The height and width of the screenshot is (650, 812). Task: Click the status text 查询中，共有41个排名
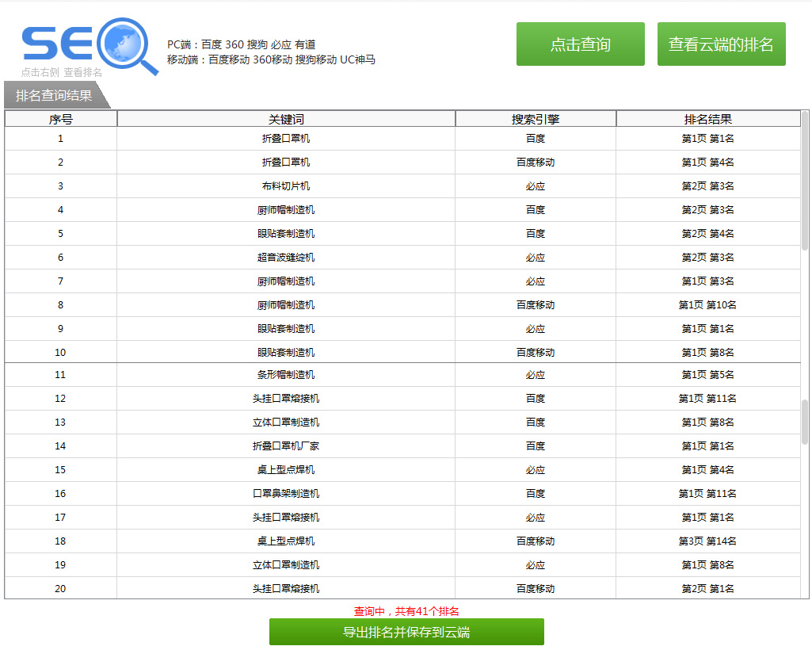406,611
